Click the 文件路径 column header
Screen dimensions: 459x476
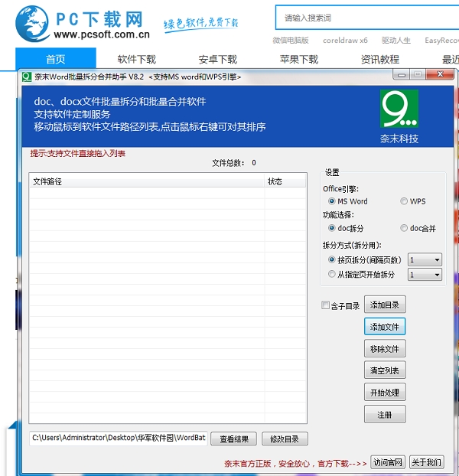click(147, 181)
